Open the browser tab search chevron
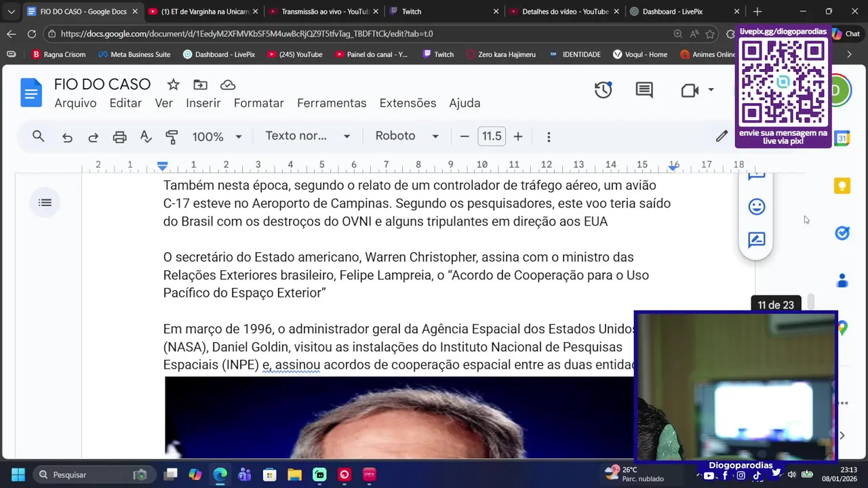Viewport: 868px width, 488px height. (11, 12)
